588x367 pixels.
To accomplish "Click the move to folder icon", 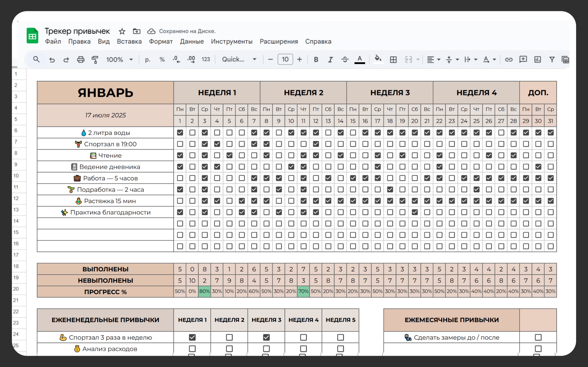I will pyautogui.click(x=137, y=31).
